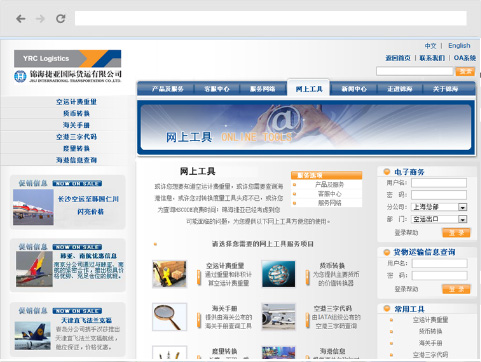This screenshot has height=362, width=481.
Task: Open the globe 货币转换 icon
Action: click(278, 274)
